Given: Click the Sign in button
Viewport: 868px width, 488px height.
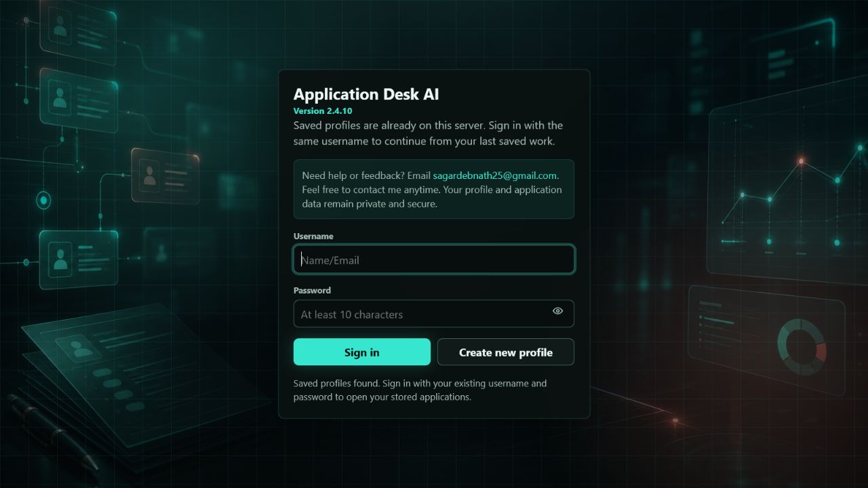Looking at the screenshot, I should (x=362, y=352).
